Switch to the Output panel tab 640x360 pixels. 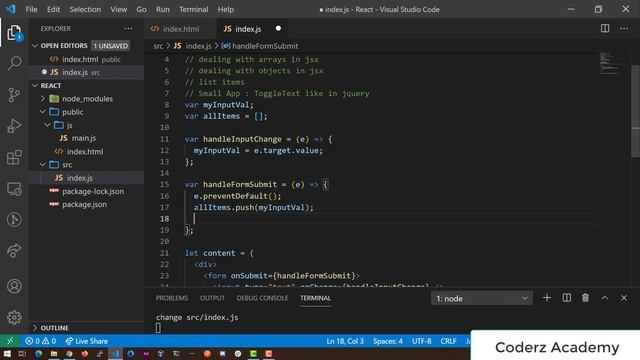pyautogui.click(x=212, y=298)
